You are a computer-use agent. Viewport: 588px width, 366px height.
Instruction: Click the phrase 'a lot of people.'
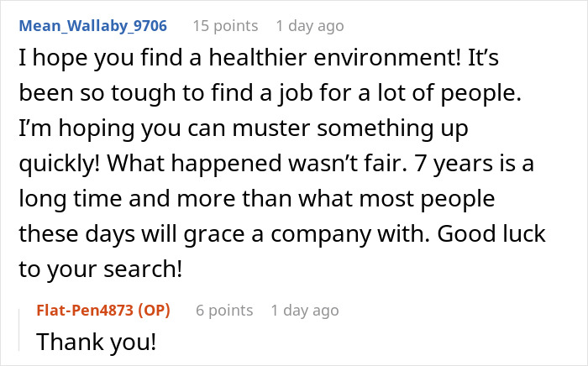point(454,96)
